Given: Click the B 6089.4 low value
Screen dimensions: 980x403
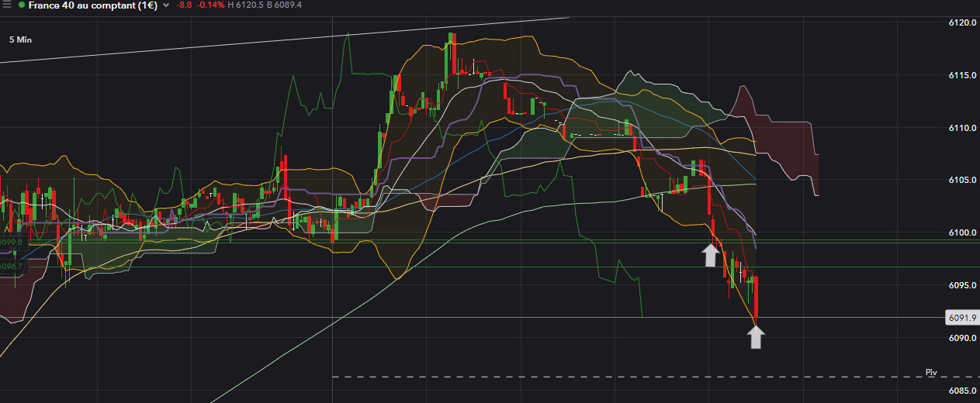Looking at the screenshot, I should coord(285,5).
